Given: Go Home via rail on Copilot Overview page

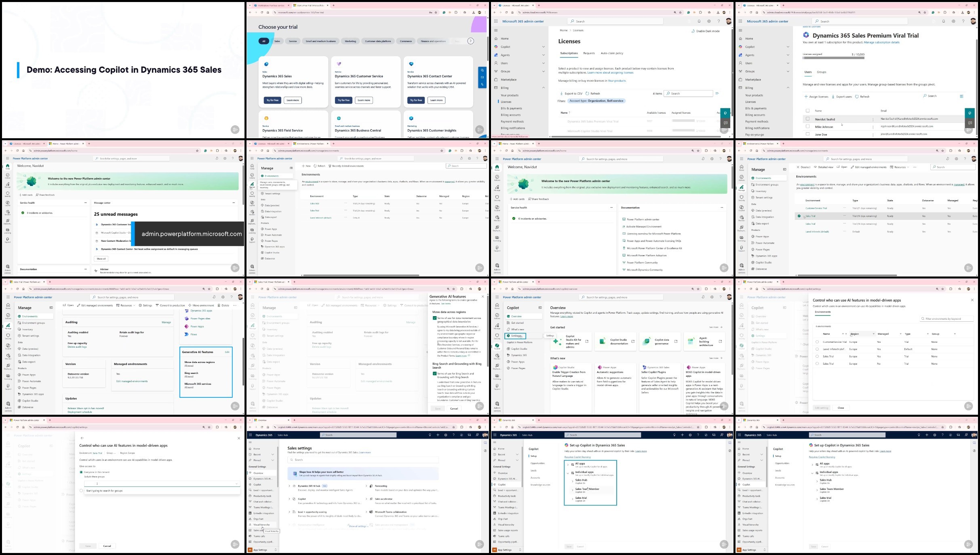Looking at the screenshot, I should (x=497, y=307).
